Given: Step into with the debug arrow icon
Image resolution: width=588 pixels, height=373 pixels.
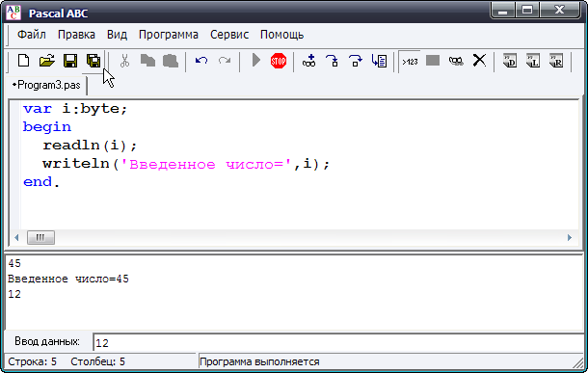Looking at the screenshot, I should click(333, 61).
